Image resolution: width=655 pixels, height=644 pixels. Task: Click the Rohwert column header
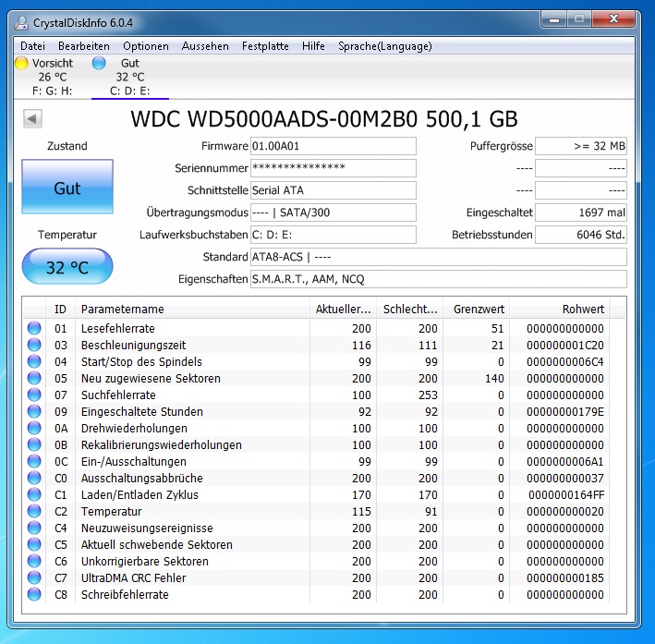tap(560, 309)
